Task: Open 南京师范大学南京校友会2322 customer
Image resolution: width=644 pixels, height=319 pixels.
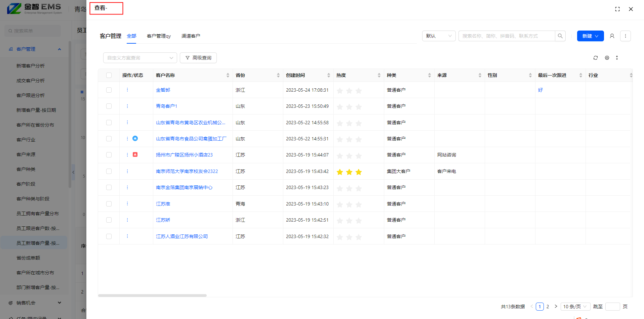Action: [x=187, y=171]
